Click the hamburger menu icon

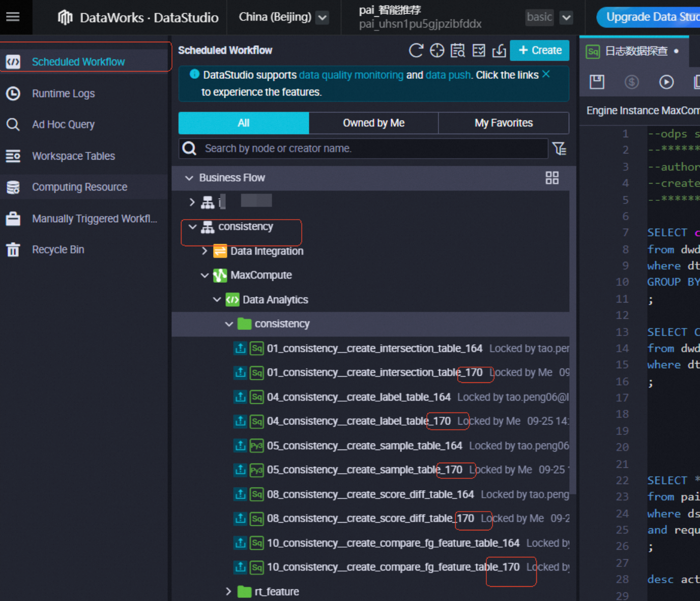[13, 17]
